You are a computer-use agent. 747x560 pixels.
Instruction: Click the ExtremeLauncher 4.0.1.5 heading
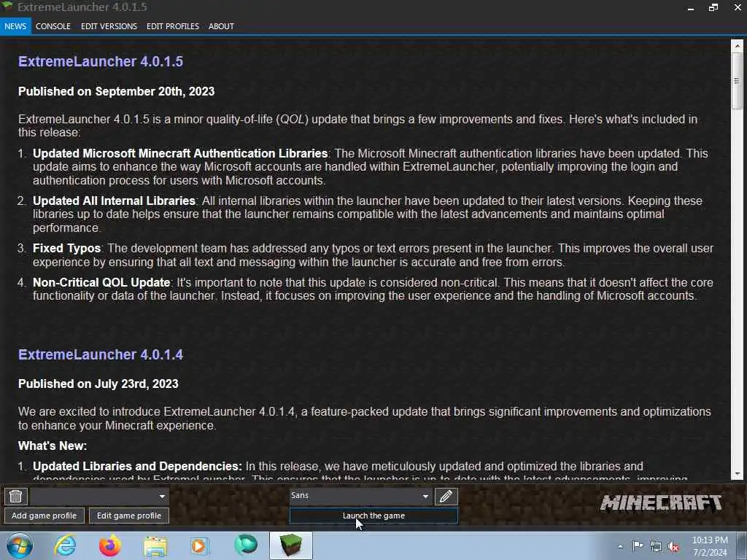coord(101,61)
